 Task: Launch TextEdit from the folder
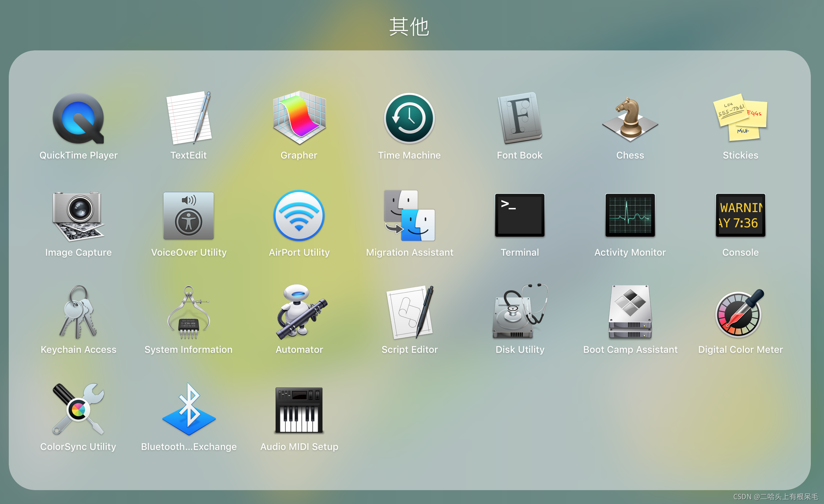[x=189, y=119]
